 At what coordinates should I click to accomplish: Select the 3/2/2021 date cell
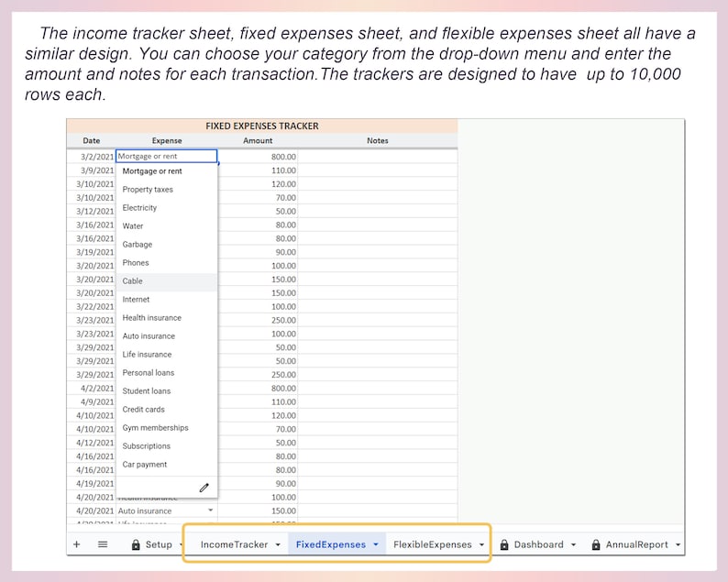(92, 157)
